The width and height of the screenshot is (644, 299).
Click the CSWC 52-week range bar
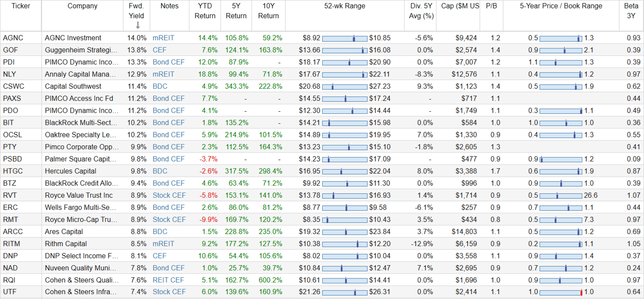(344, 87)
